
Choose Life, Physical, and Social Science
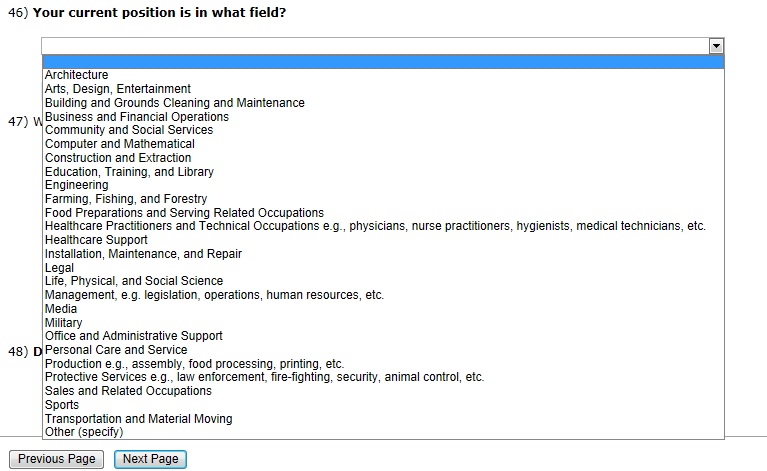(x=134, y=281)
